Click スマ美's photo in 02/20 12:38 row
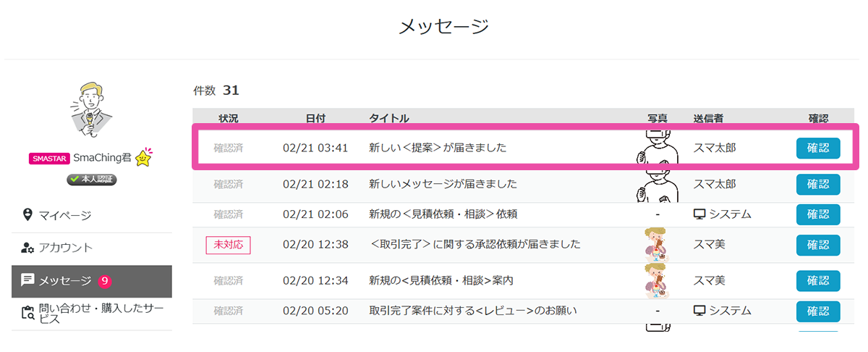868x352 pixels. click(x=657, y=245)
